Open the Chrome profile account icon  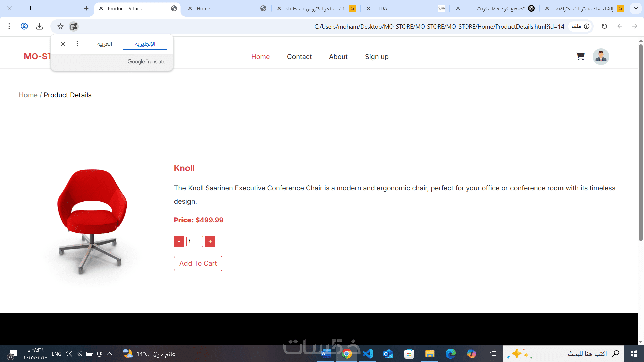click(24, 26)
